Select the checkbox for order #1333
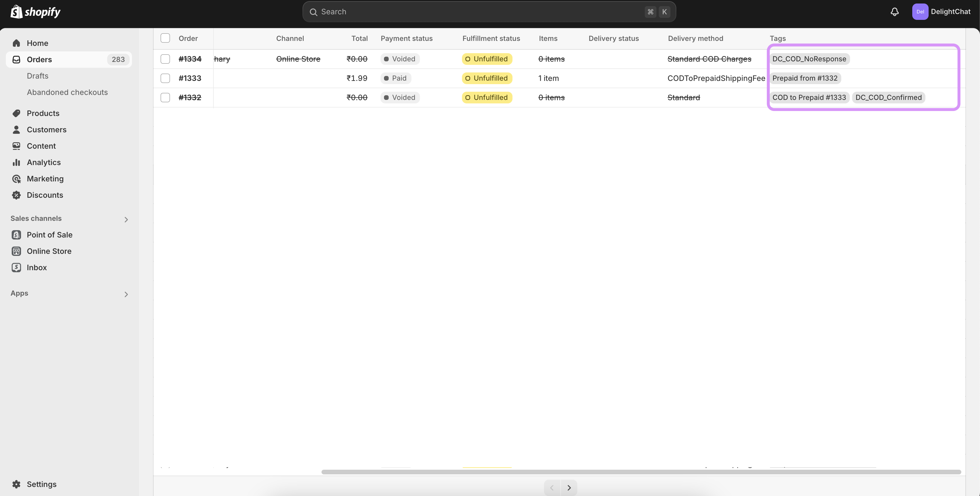This screenshot has height=496, width=980. tap(165, 78)
